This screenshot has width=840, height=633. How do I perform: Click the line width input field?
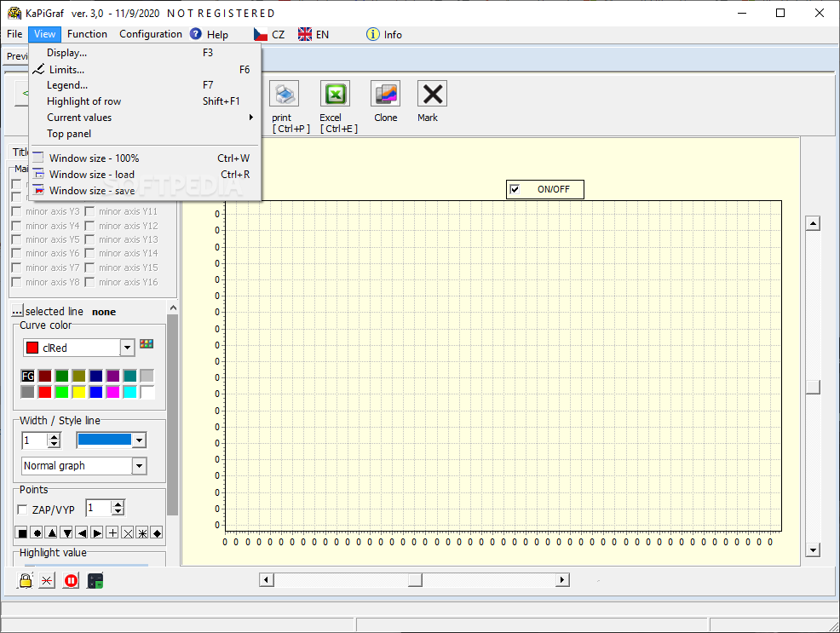click(34, 440)
